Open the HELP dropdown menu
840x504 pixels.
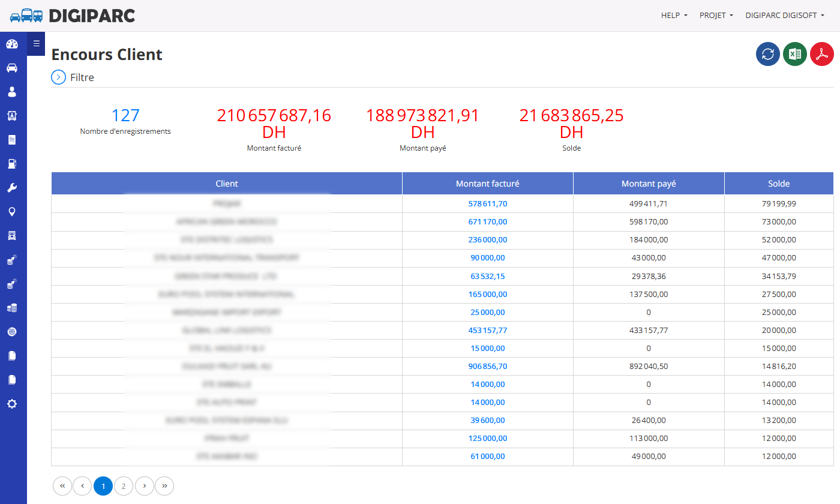pyautogui.click(x=674, y=16)
